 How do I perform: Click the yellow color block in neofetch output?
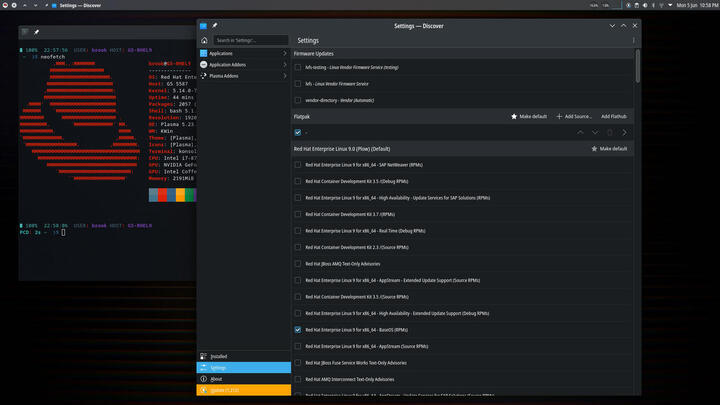(180, 195)
